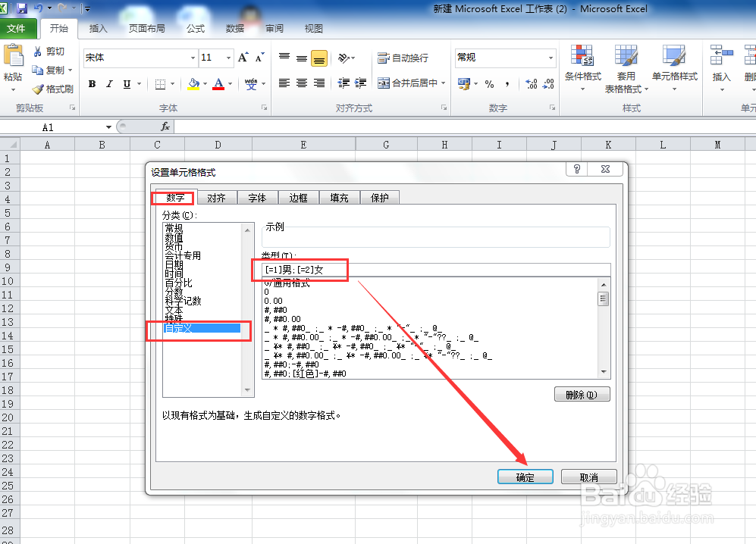The image size is (756, 544).
Task: Click the Copy icon
Action: click(37, 70)
